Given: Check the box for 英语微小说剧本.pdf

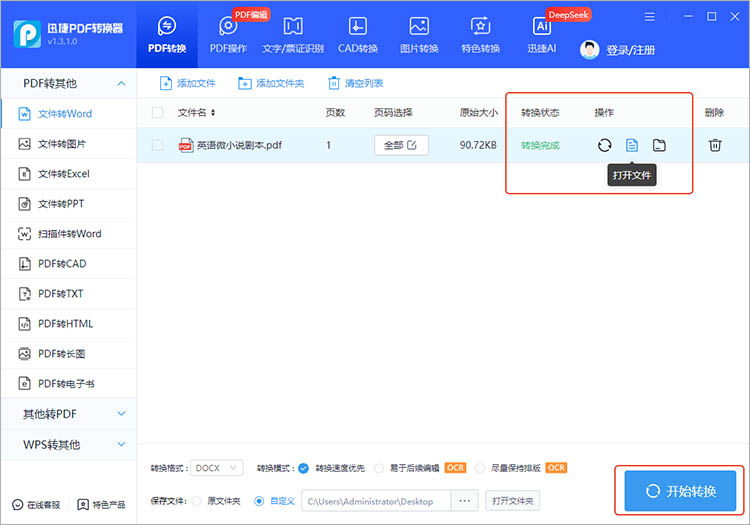Looking at the screenshot, I should point(157,145).
